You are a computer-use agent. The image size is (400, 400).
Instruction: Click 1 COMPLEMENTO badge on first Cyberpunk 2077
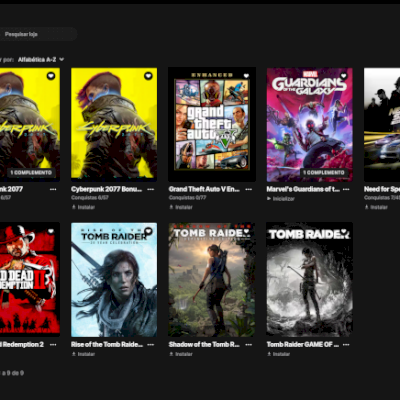31,173
